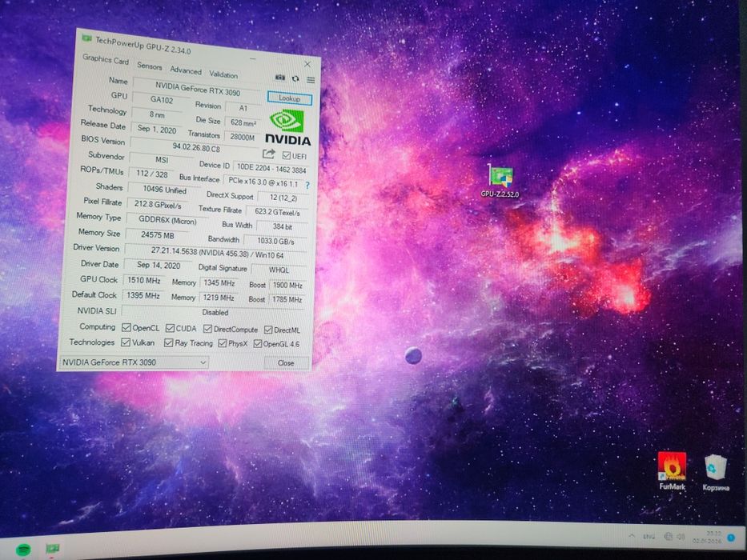Open the GPU-Z.2.52.0 desktop shortcut
This screenshot has height=560, width=747.
tap(500, 182)
